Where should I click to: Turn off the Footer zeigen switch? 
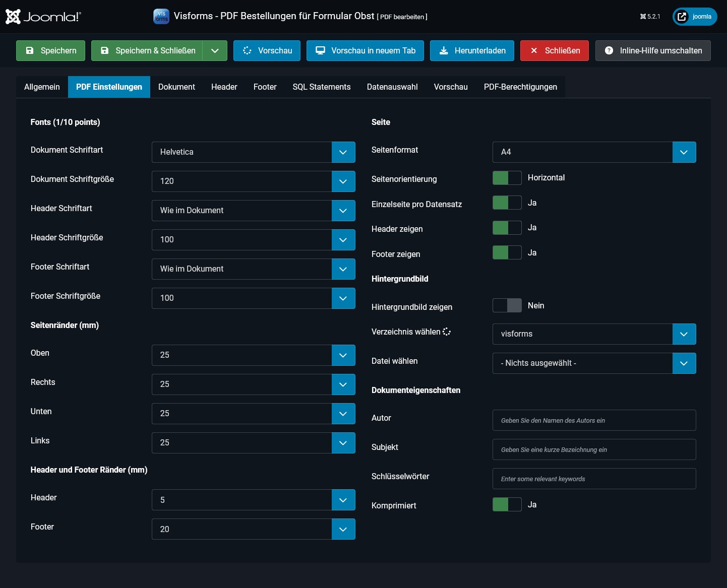pos(507,252)
